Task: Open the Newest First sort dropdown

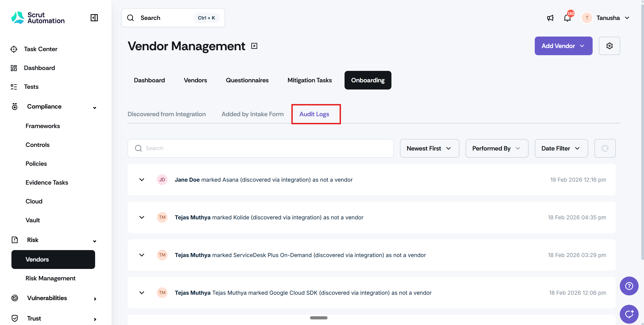Action: [429, 148]
